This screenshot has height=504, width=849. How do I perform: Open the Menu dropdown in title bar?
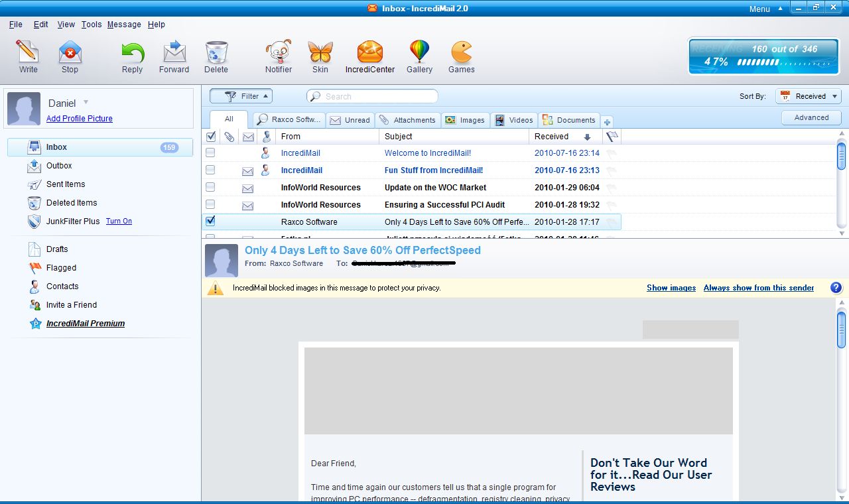tap(766, 9)
